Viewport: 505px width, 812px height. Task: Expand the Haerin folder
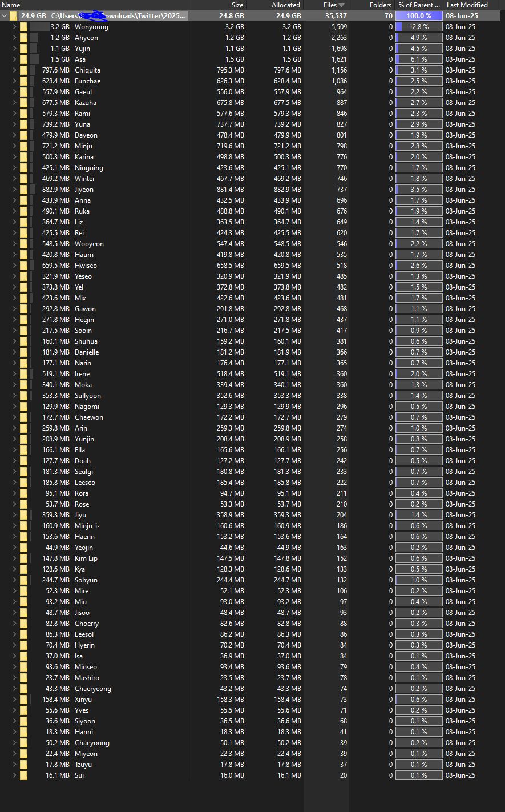15,537
